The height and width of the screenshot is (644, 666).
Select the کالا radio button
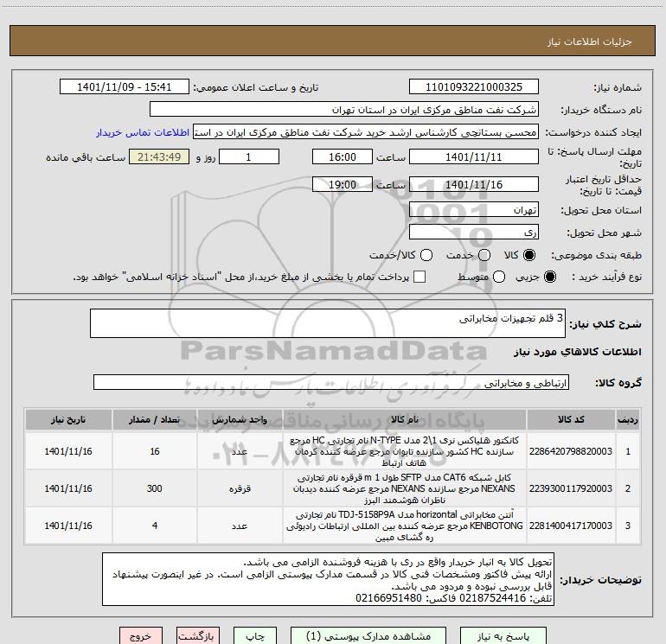[529, 255]
